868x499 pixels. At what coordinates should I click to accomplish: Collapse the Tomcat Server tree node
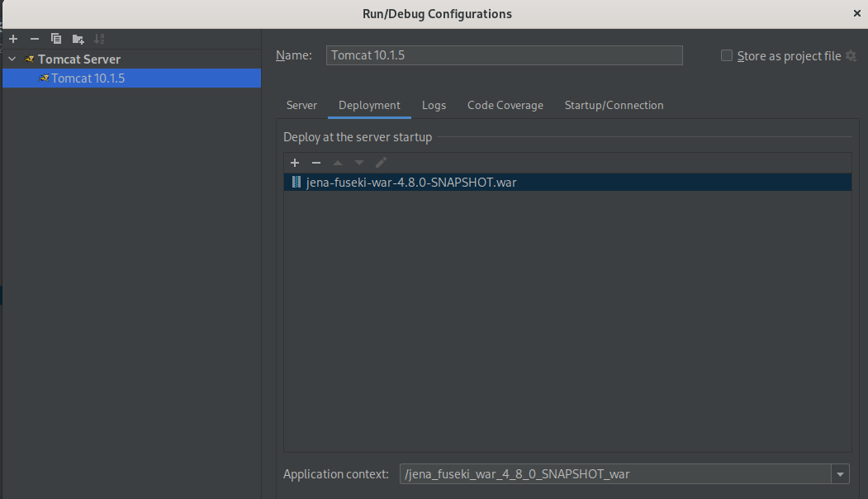tap(12, 59)
